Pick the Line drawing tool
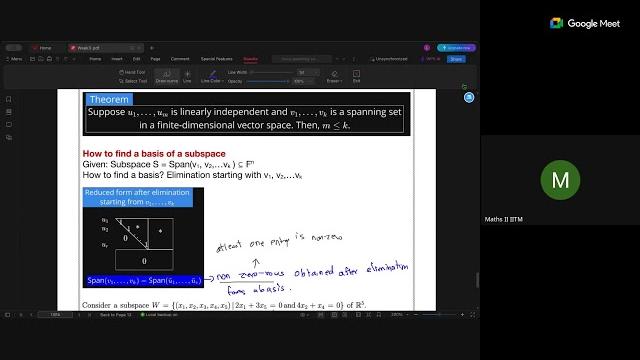The width and height of the screenshot is (640, 360). point(187,76)
